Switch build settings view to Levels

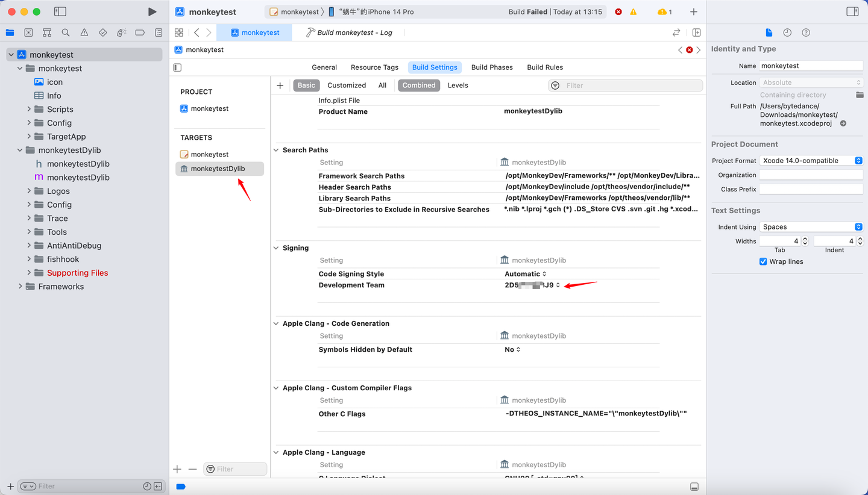(x=458, y=85)
